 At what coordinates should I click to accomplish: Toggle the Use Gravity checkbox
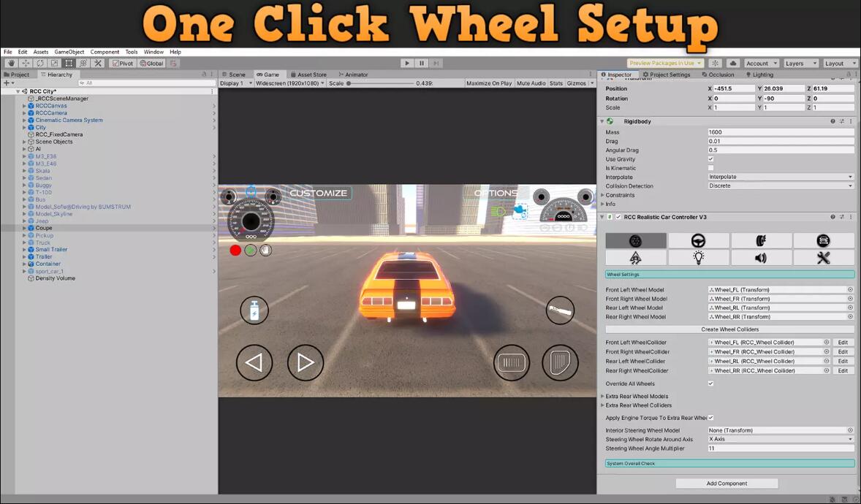(x=710, y=159)
